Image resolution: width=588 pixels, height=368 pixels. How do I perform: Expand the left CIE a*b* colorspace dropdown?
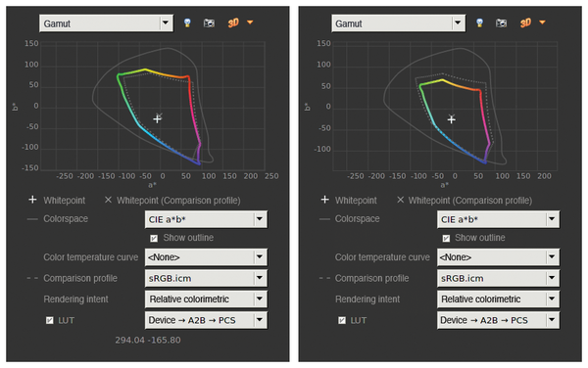click(x=206, y=219)
